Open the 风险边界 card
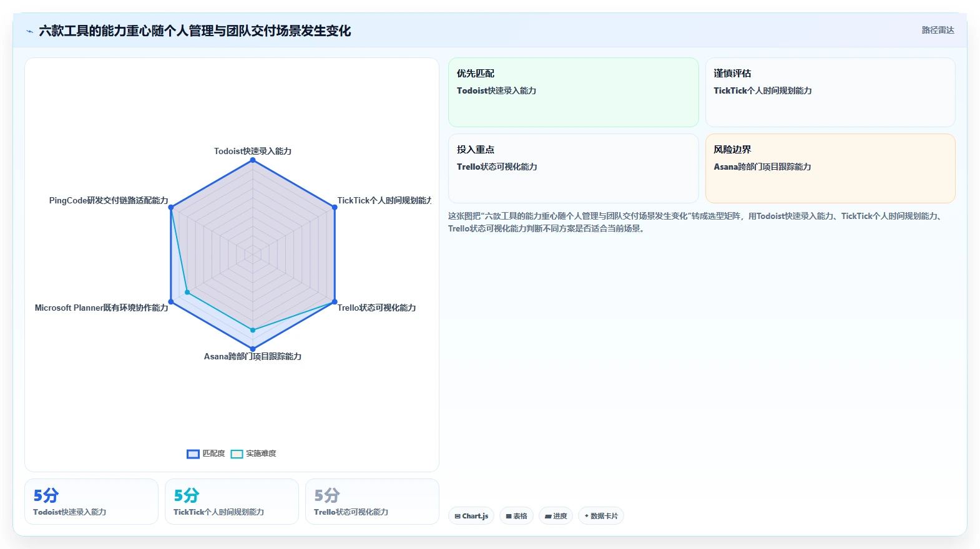Screen dimensions: 980x549 (x=830, y=168)
